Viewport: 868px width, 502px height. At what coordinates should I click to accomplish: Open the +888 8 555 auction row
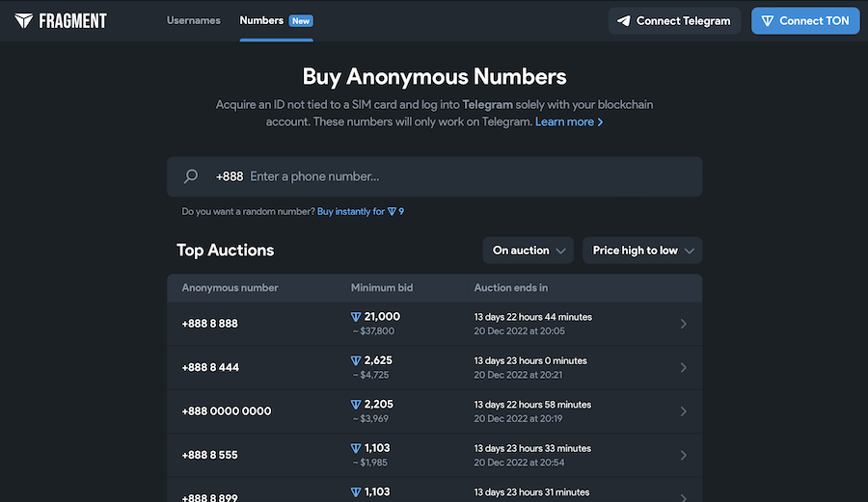[435, 455]
